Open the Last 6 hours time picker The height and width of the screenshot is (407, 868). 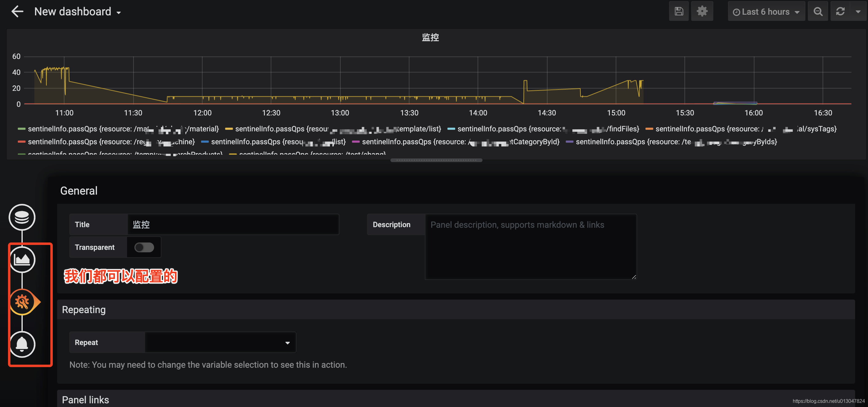[766, 12]
